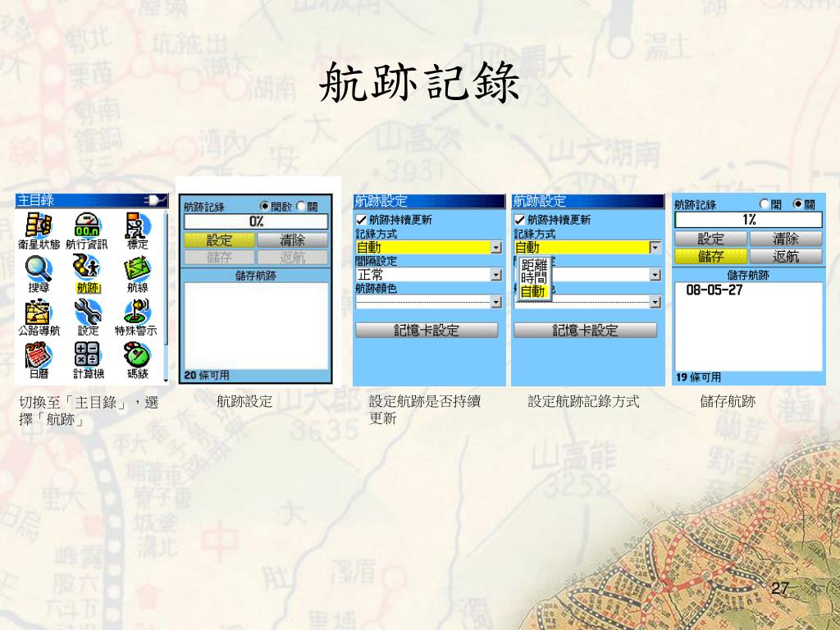
Task: Click 清除 button on the 0% screen
Action: (293, 240)
